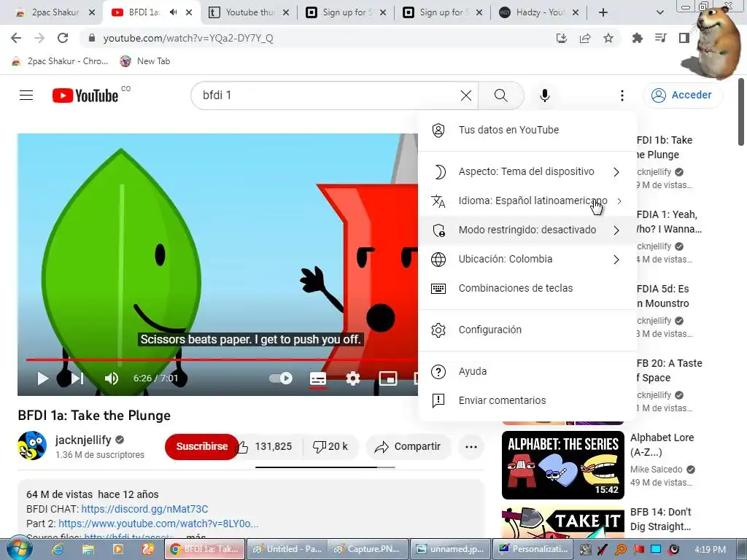Viewport: 747px width, 560px height.
Task: Select Enviar comentarios
Action: tap(527, 400)
